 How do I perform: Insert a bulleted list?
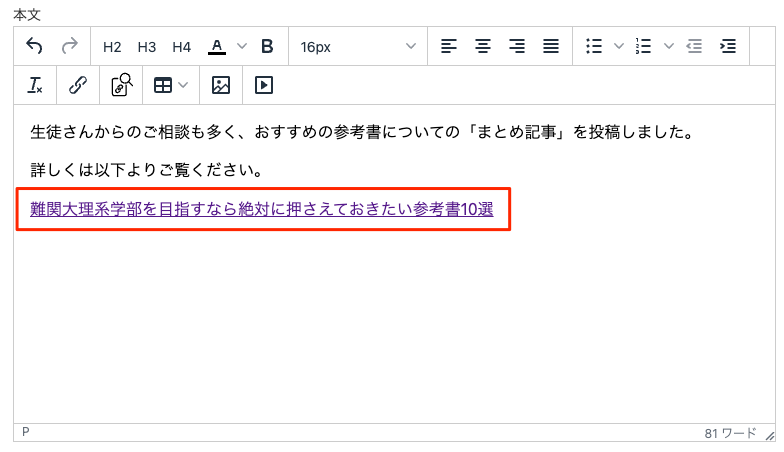click(x=594, y=46)
